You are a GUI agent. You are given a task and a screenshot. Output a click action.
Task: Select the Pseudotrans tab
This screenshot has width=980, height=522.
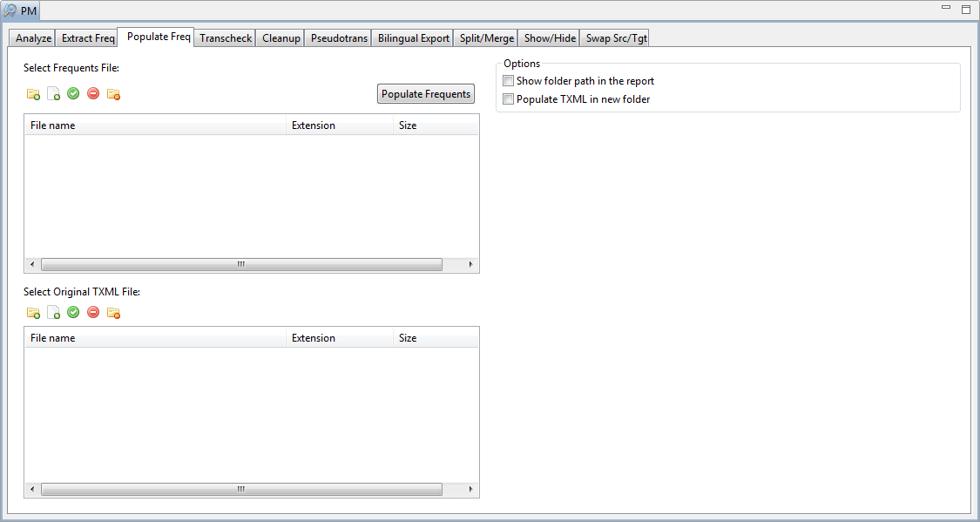pyautogui.click(x=339, y=38)
